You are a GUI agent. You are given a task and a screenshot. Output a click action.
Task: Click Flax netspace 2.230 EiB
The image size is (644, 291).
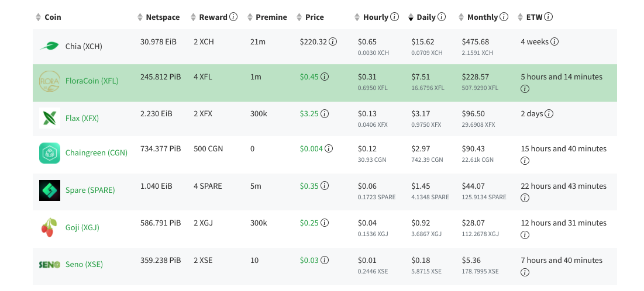coord(157,114)
